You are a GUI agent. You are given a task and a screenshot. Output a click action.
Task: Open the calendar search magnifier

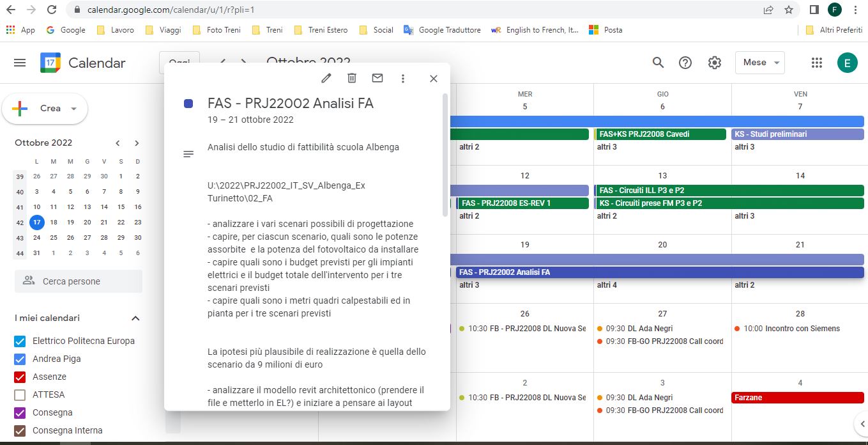click(x=658, y=63)
